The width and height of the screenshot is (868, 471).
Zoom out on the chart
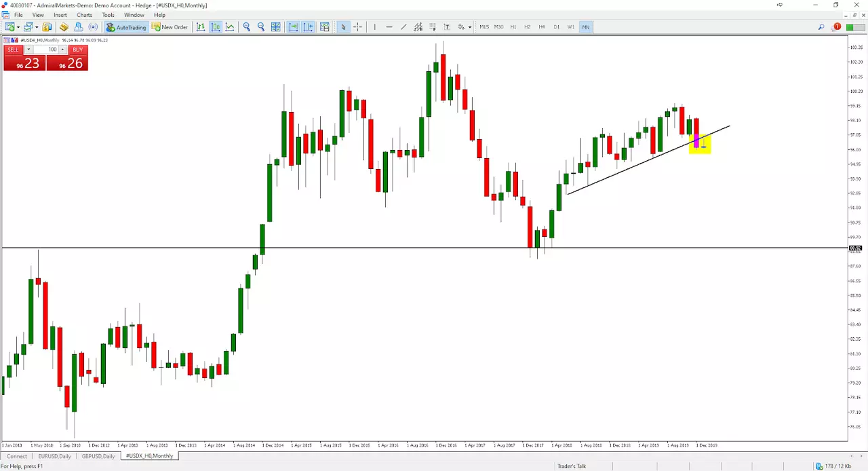(261, 27)
